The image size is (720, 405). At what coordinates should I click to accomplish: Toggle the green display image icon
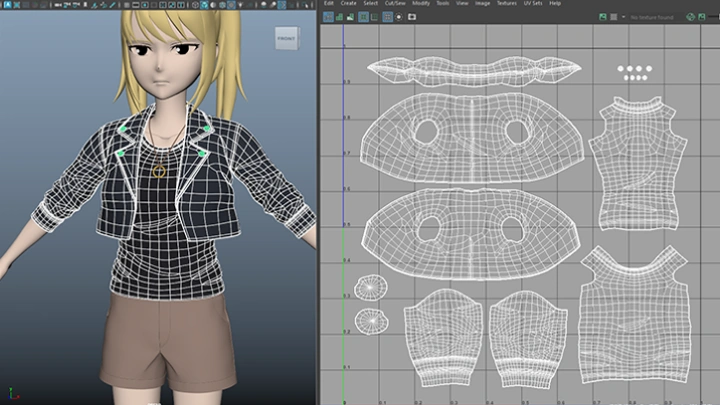point(602,17)
